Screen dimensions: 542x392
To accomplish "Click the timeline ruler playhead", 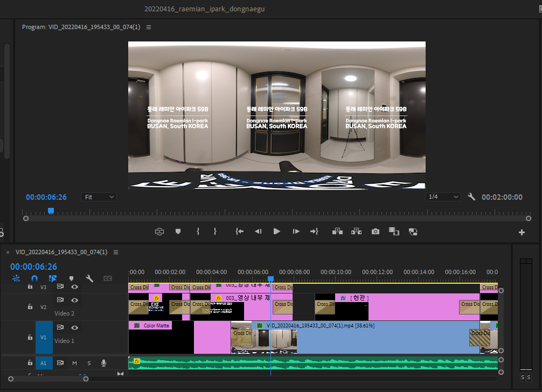I will tap(270, 279).
